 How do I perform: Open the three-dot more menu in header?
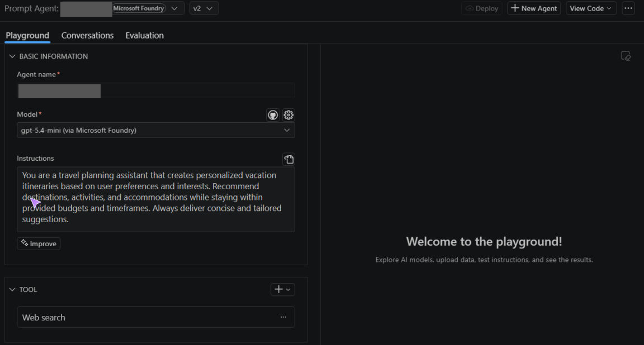pos(628,8)
